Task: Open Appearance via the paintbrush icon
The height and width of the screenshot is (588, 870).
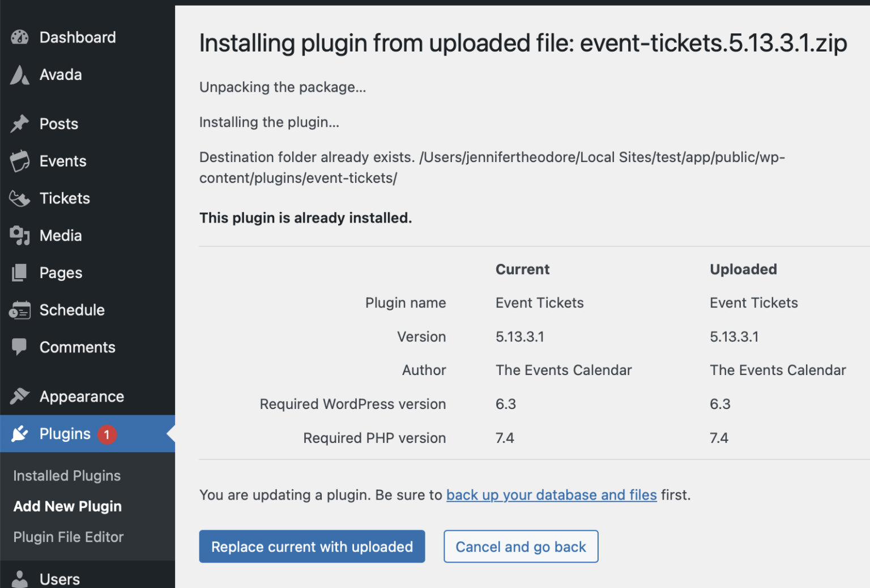Action: pos(19,396)
